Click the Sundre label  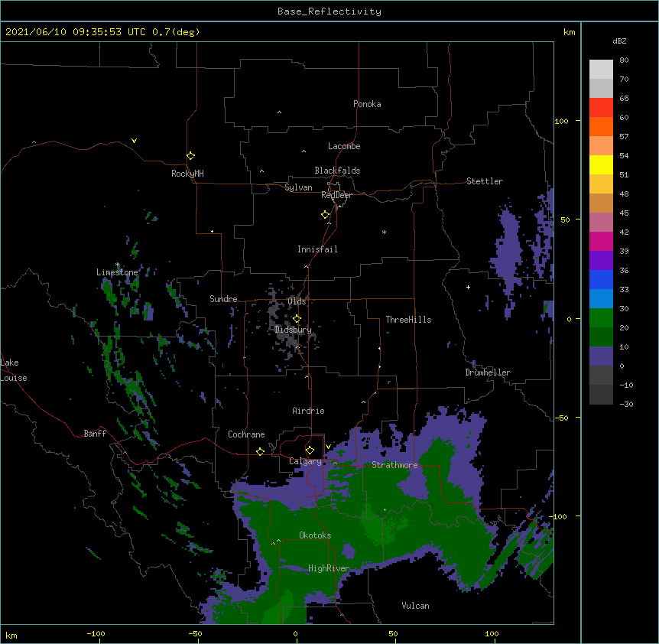[x=223, y=299]
